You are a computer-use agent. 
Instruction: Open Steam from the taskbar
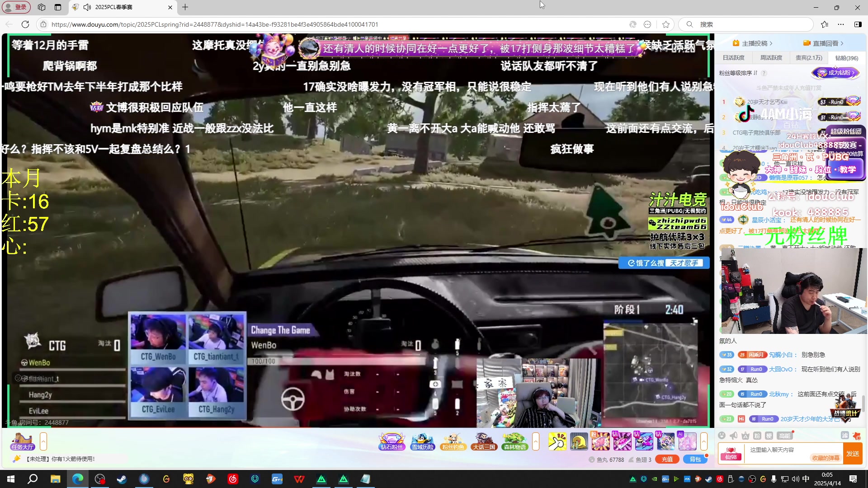122,479
